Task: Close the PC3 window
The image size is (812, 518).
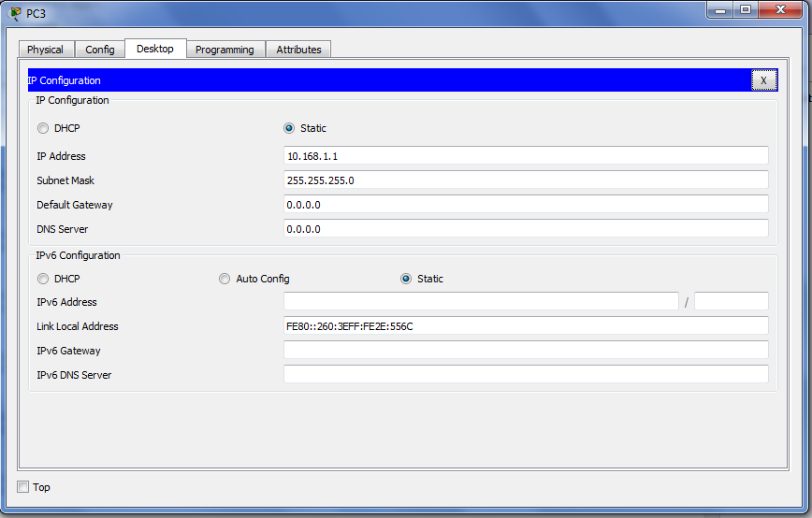Action: pos(780,10)
